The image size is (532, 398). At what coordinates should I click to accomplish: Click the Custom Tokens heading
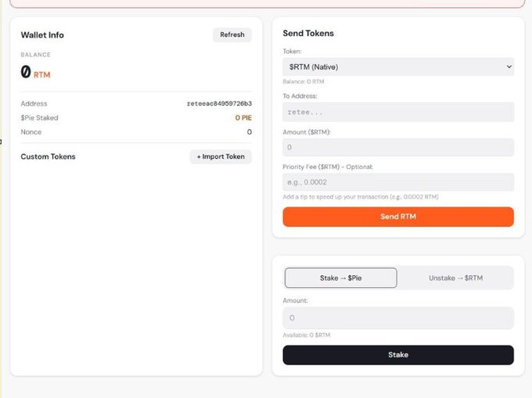click(x=48, y=156)
